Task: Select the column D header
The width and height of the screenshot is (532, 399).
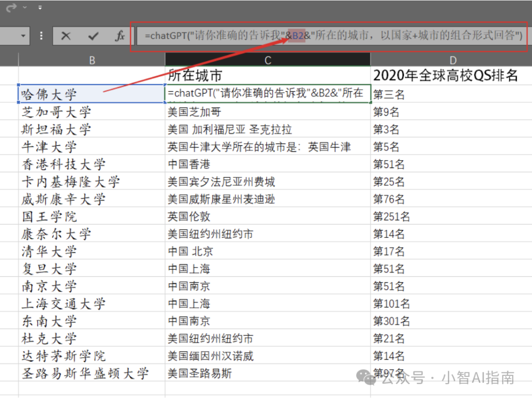Action: coord(452,60)
